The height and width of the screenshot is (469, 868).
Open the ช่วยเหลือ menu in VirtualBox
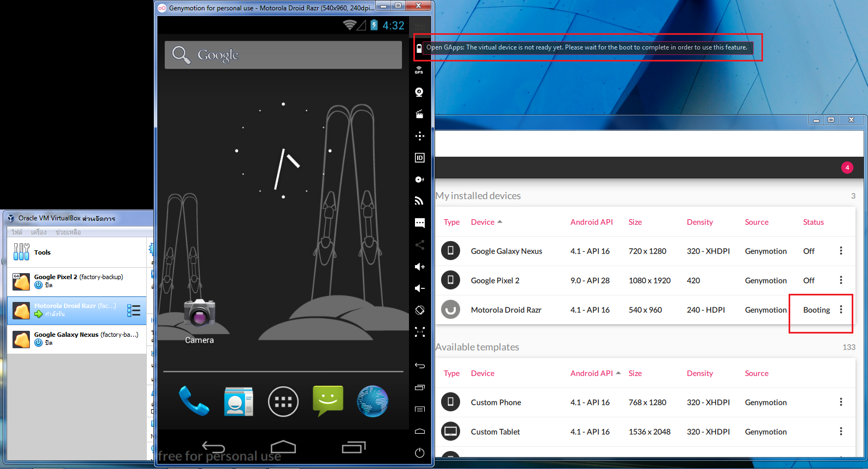[68, 232]
